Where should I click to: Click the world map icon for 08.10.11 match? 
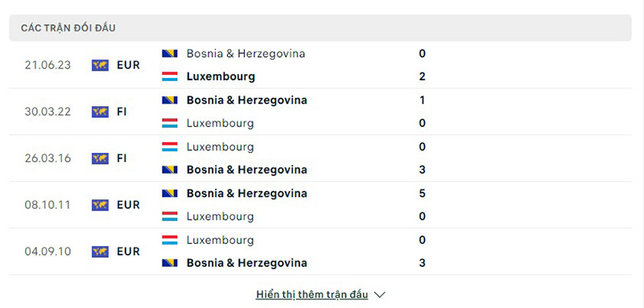[100, 204]
